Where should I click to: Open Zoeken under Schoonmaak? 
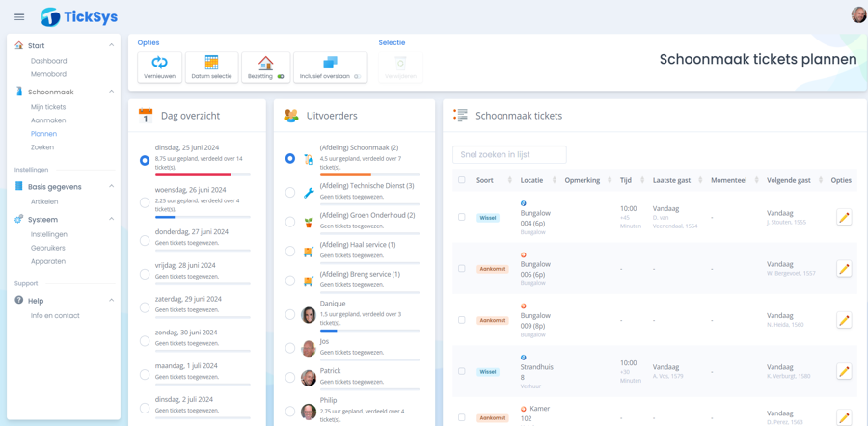click(x=42, y=147)
